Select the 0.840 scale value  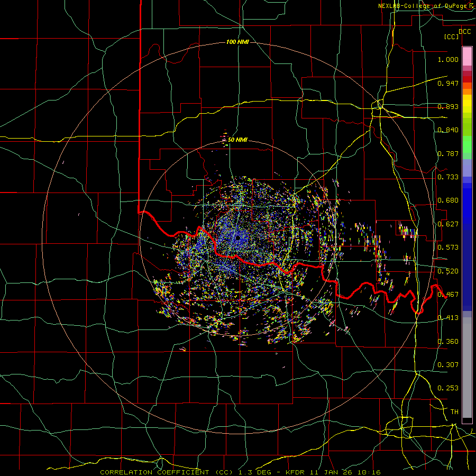[x=448, y=130]
